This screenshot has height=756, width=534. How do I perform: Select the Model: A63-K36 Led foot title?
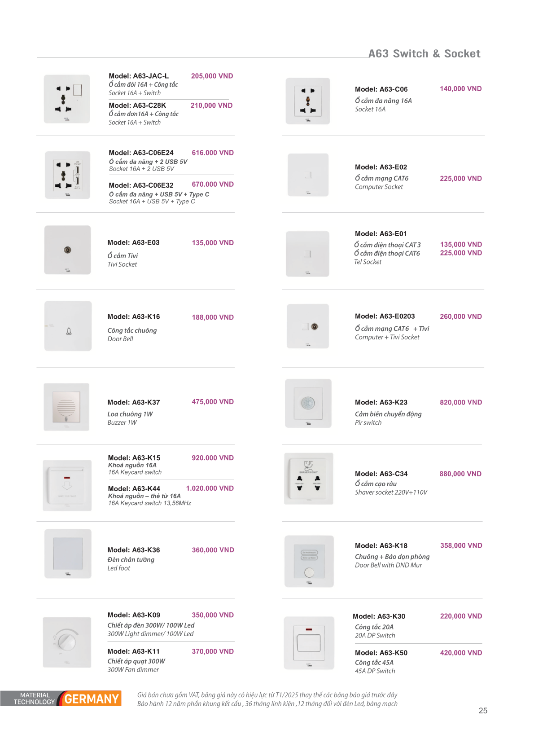[134, 550]
